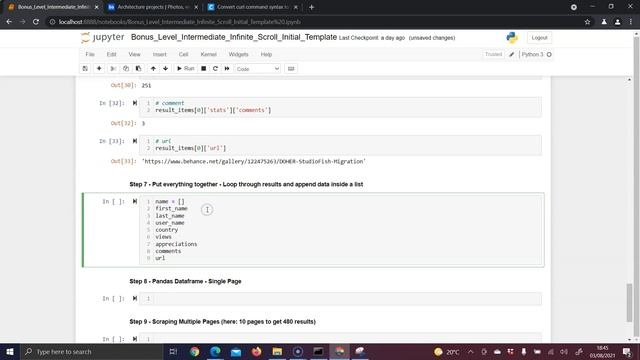This screenshot has height=360, width=640.
Task: Run cell In [32] with its run icon
Action: pos(135,103)
